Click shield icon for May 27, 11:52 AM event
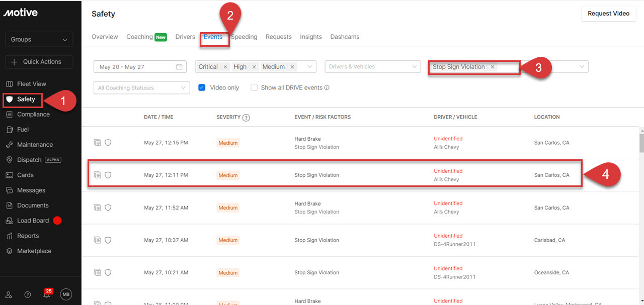Screen dimensions: 644x305 coord(108,208)
